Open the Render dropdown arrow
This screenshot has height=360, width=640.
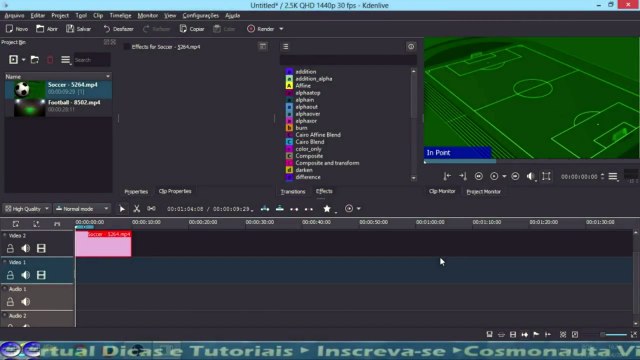point(281,29)
